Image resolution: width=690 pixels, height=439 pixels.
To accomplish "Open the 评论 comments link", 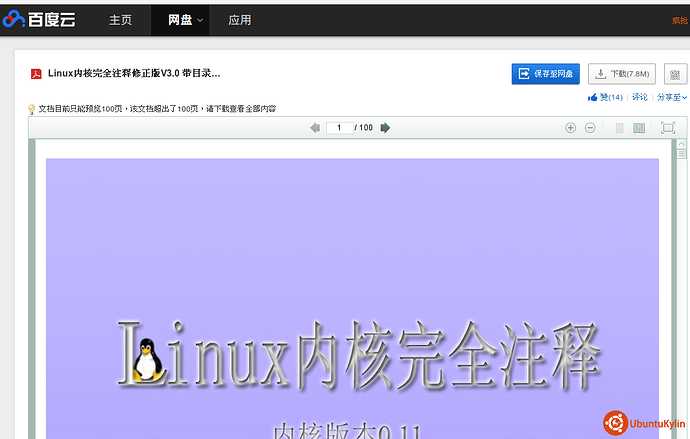I will coord(640,97).
